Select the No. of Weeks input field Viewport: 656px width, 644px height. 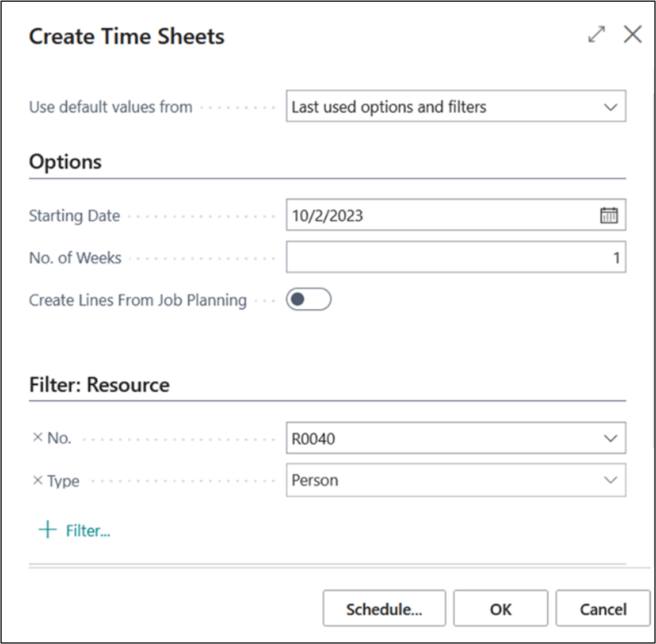(455, 258)
